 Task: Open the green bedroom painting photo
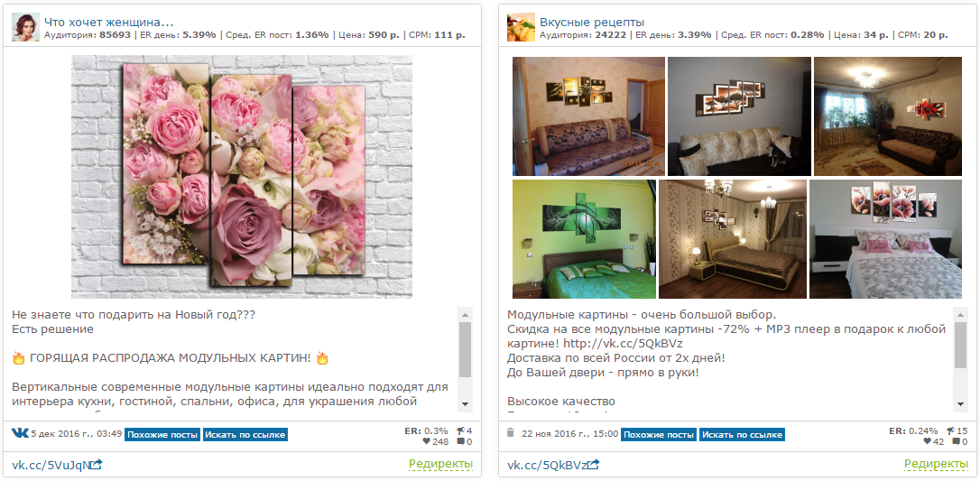(585, 239)
